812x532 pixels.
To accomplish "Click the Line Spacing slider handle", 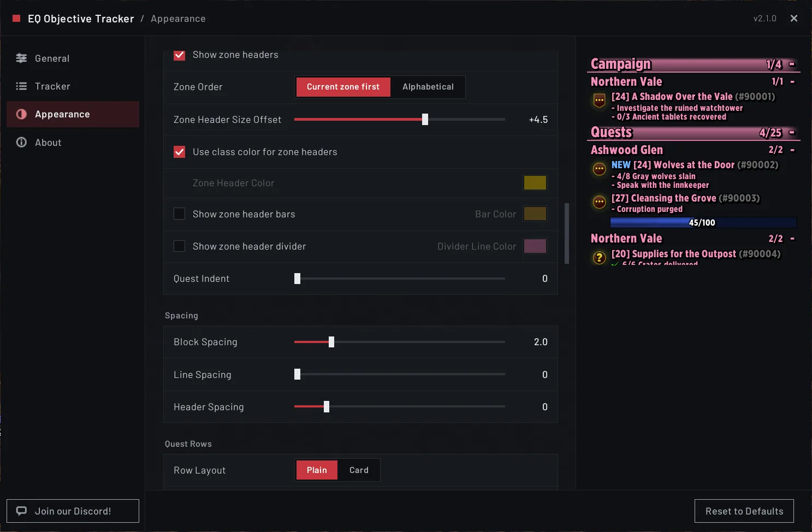I will (x=297, y=374).
